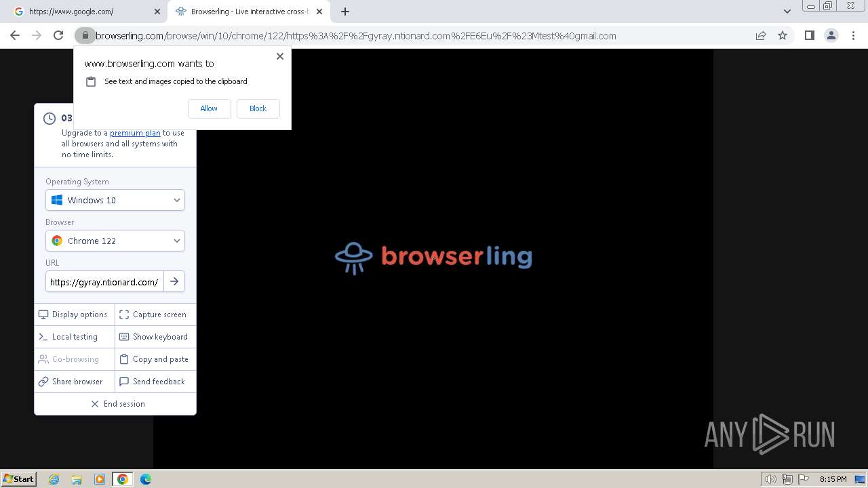This screenshot has width=868, height=488.
Task: Click the padlock site info icon
Action: (85, 35)
